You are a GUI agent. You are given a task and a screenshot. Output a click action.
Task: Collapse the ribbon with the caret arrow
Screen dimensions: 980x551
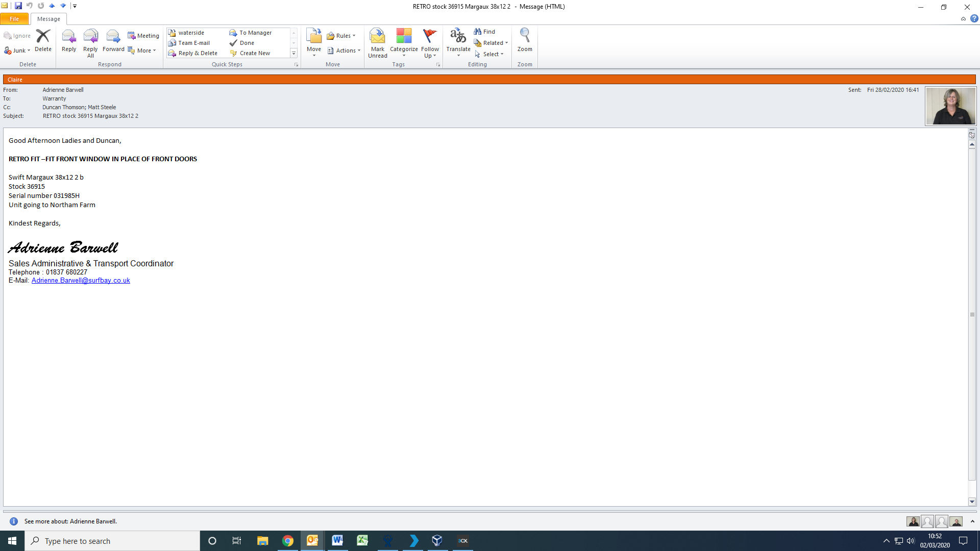click(963, 19)
